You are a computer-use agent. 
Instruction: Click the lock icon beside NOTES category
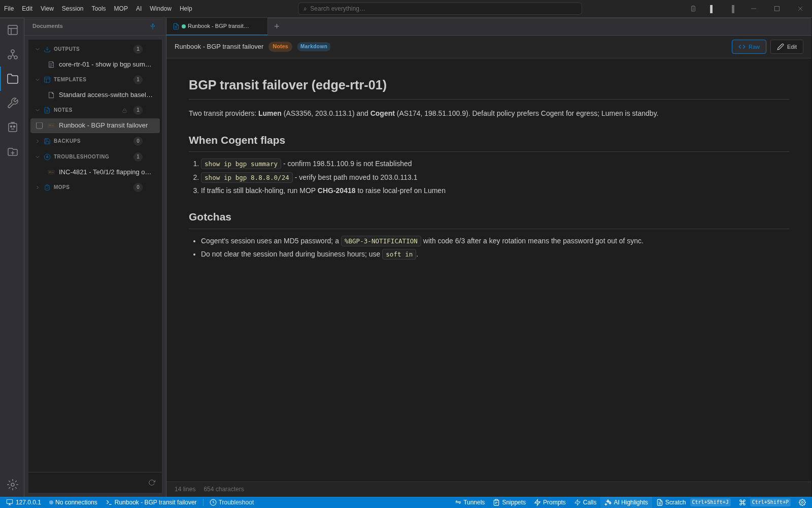[x=124, y=110]
